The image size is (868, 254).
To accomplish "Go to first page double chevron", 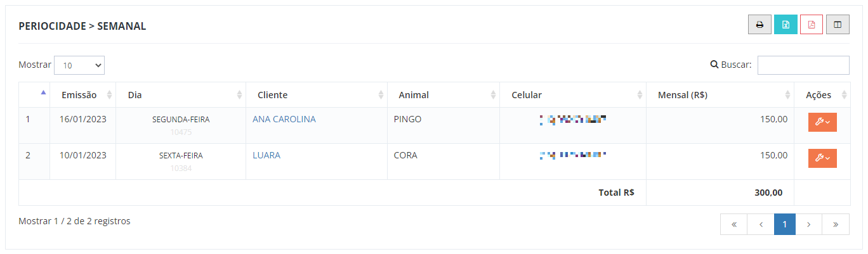I will click(734, 224).
